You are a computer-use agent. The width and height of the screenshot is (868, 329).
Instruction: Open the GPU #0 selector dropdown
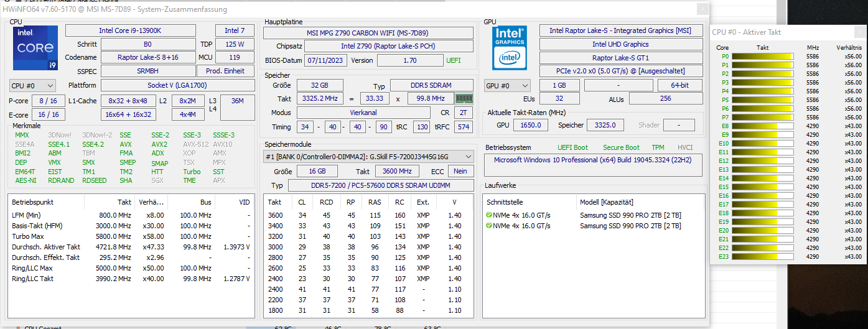pyautogui.click(x=508, y=86)
